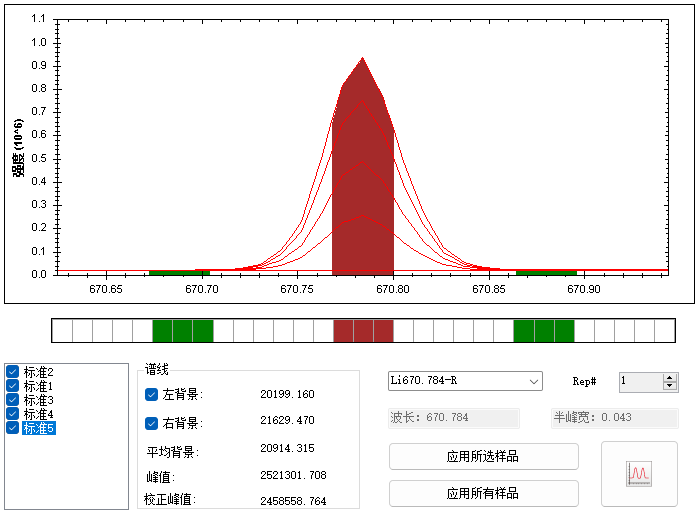The width and height of the screenshot is (699, 514).
Task: Click the 应用所选样品 button
Action: (x=484, y=456)
